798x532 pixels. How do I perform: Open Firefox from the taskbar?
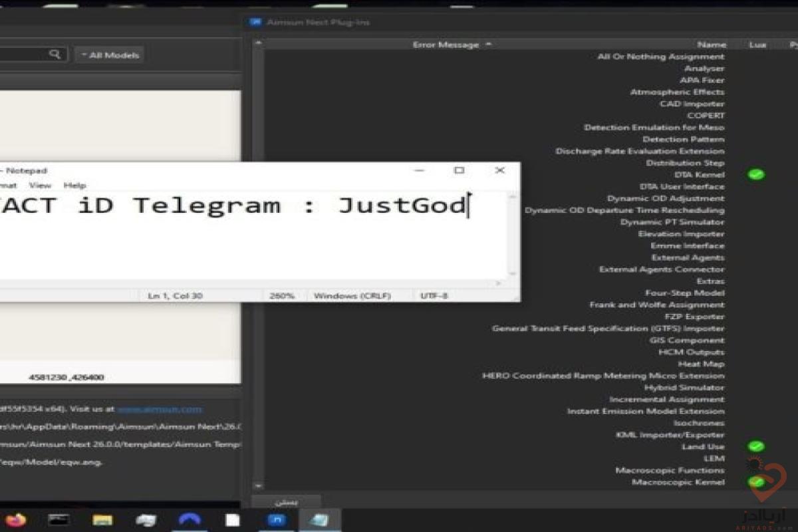(x=15, y=519)
